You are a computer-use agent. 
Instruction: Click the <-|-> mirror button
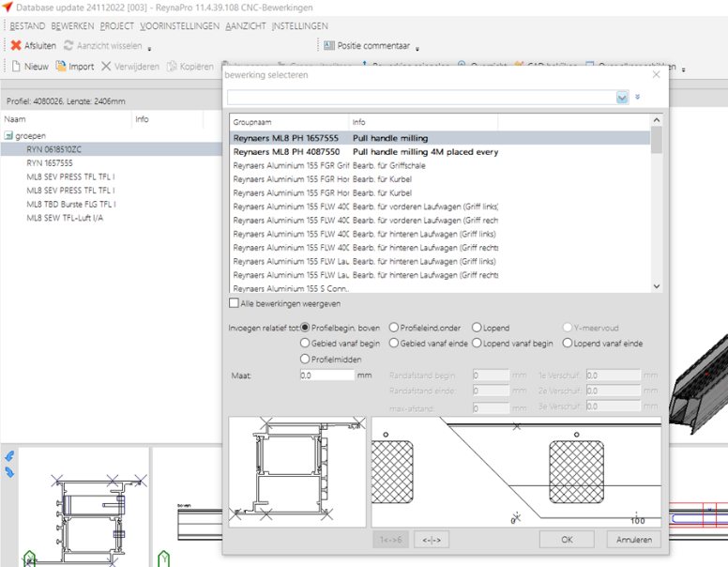point(432,540)
